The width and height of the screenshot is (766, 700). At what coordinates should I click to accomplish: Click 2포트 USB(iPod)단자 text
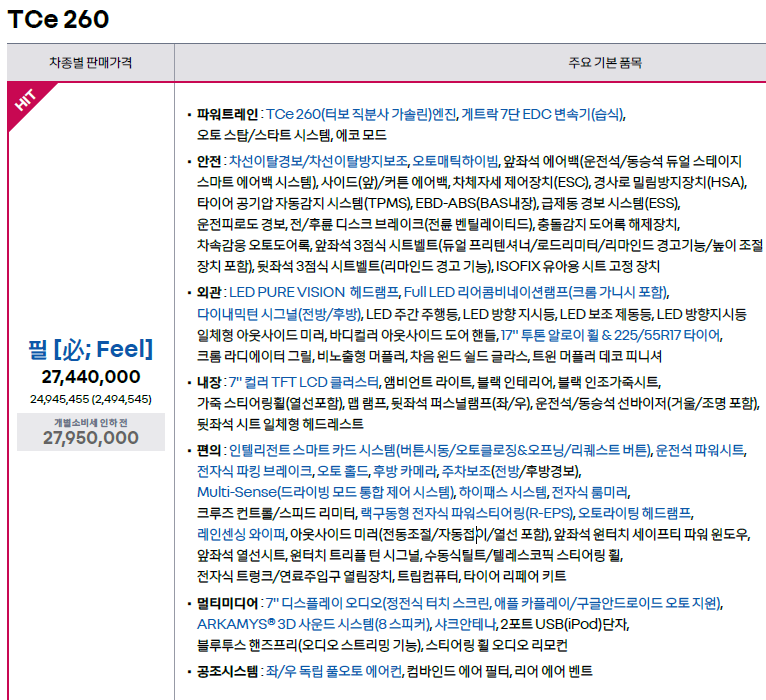point(565,624)
